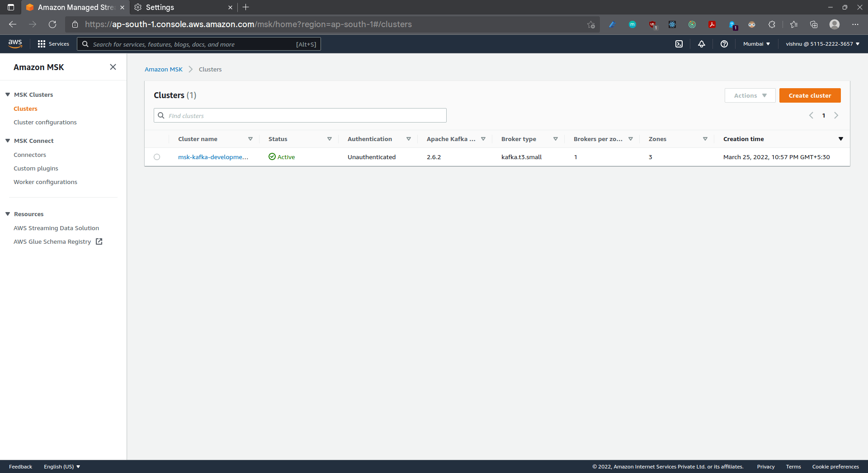Click the Create cluster button
The height and width of the screenshot is (473, 868).
click(810, 95)
